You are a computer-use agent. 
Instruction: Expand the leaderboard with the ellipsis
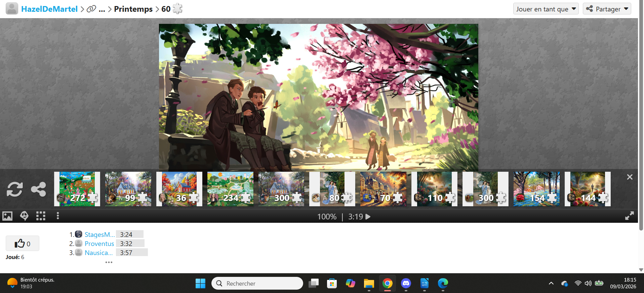pyautogui.click(x=109, y=262)
